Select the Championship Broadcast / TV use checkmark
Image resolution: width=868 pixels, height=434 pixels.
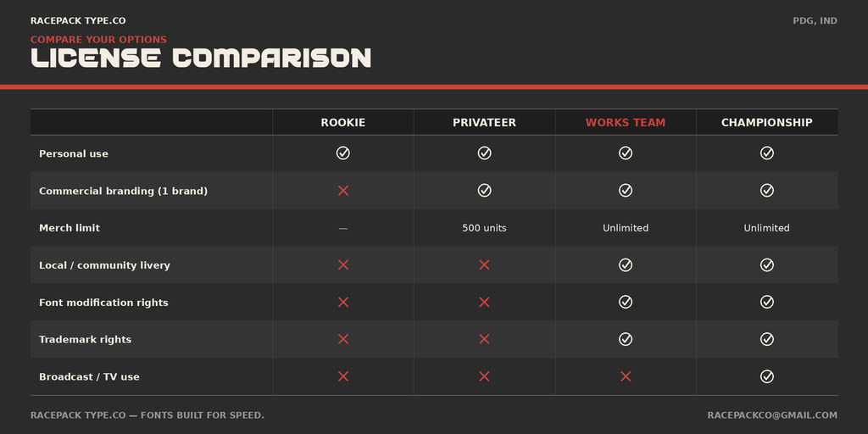click(x=766, y=376)
